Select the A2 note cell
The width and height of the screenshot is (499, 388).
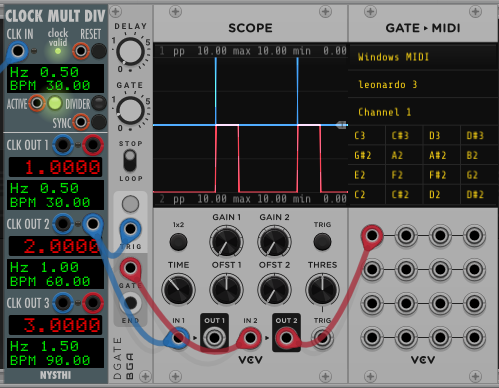(x=404, y=155)
